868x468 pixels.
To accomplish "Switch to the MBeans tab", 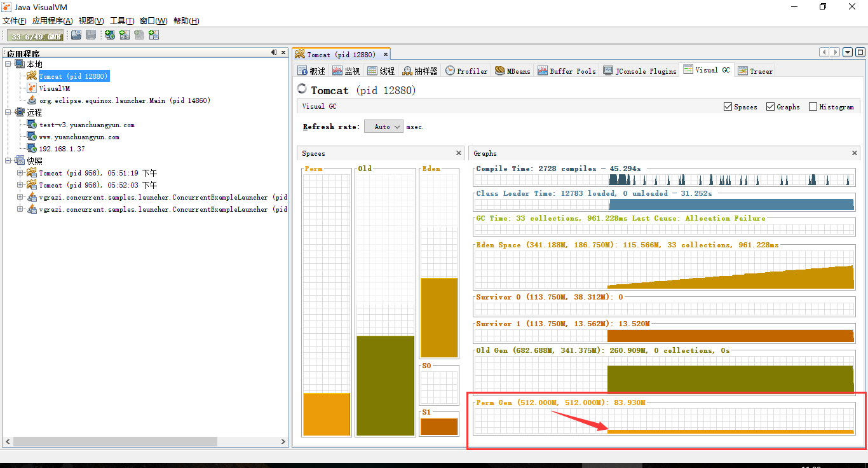I will 513,71.
